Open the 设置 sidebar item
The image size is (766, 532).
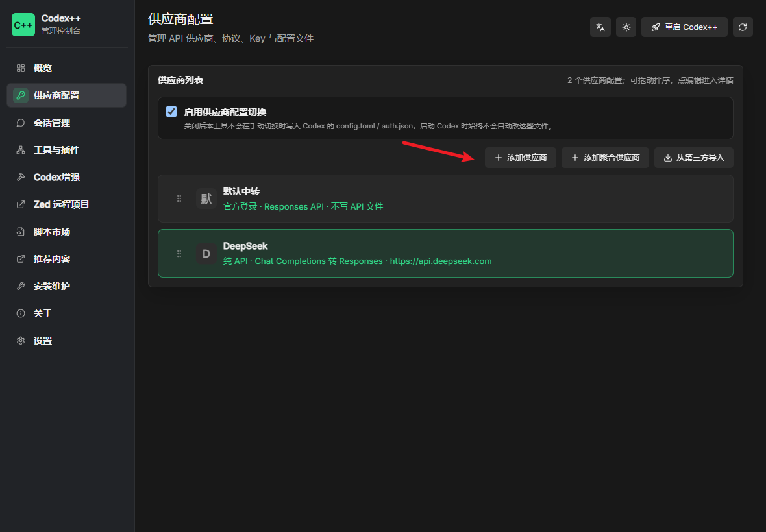coord(66,341)
